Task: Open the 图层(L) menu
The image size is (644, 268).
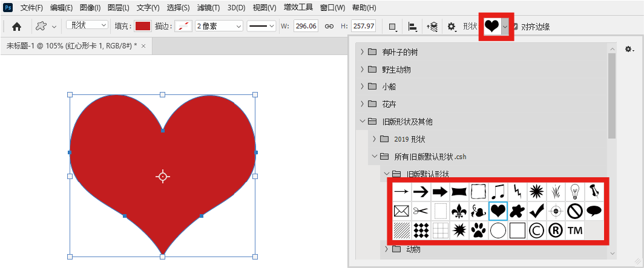Action: coord(119,8)
